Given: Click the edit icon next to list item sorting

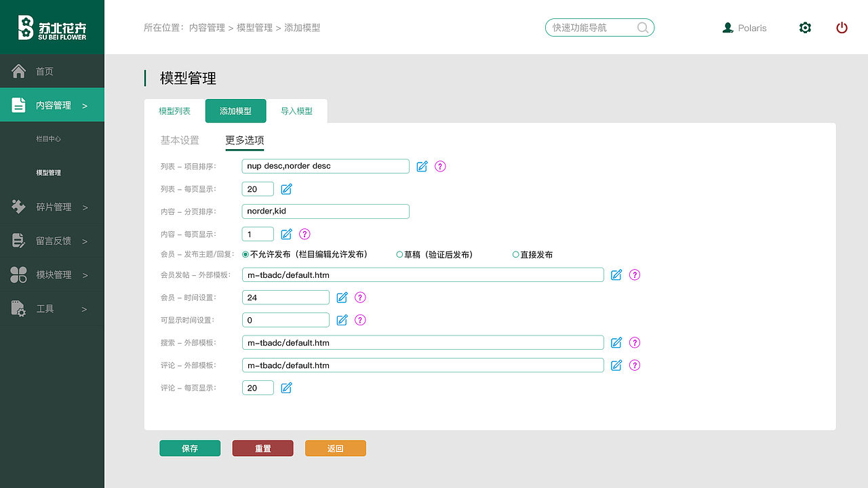Looking at the screenshot, I should tap(422, 166).
